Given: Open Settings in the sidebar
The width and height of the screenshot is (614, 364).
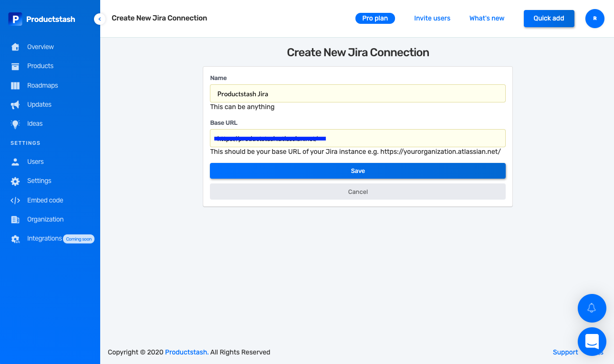Looking at the screenshot, I should [x=39, y=181].
